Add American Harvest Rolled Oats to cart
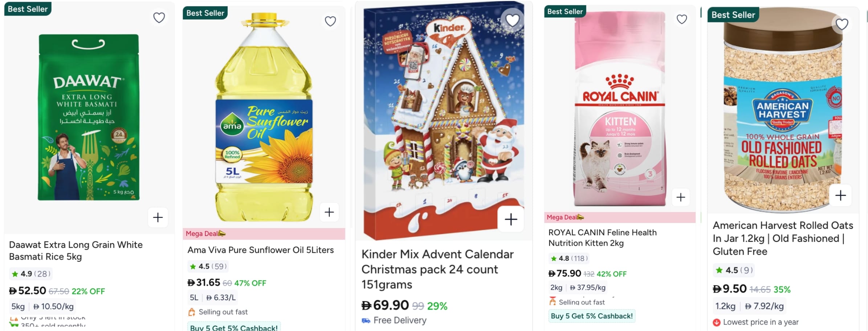This screenshot has width=868, height=331. pyautogui.click(x=840, y=196)
